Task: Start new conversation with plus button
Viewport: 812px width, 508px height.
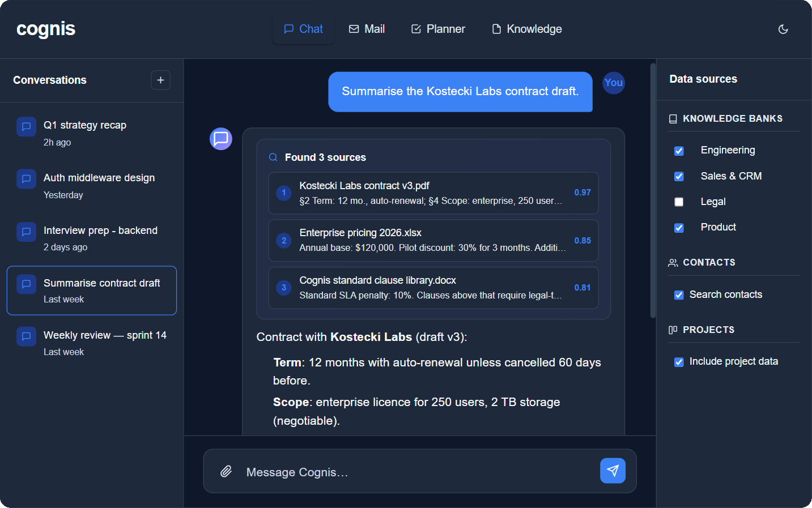Action: pyautogui.click(x=160, y=80)
